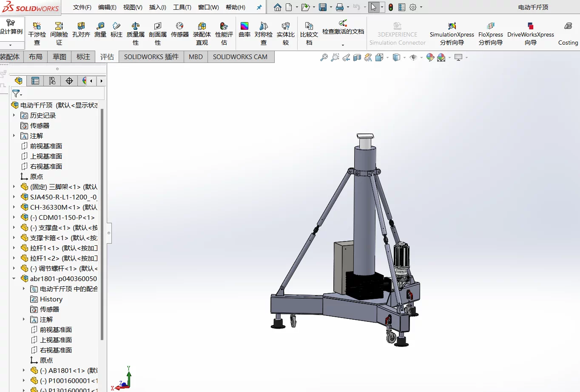Switch to the PropertyManager panel tab

[x=35, y=81]
